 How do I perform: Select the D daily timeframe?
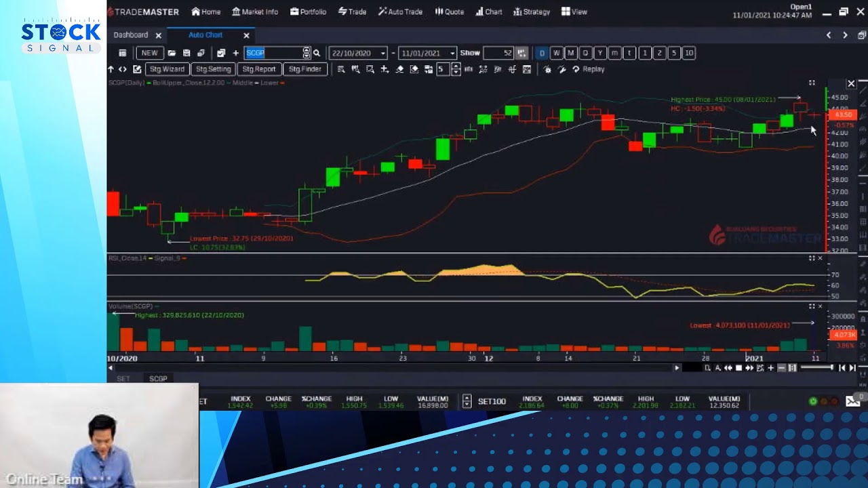point(542,53)
